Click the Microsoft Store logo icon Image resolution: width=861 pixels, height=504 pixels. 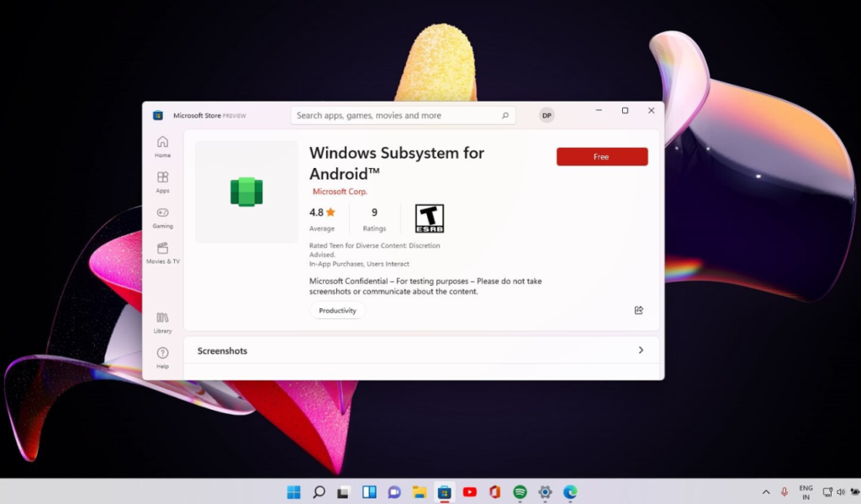(x=157, y=115)
